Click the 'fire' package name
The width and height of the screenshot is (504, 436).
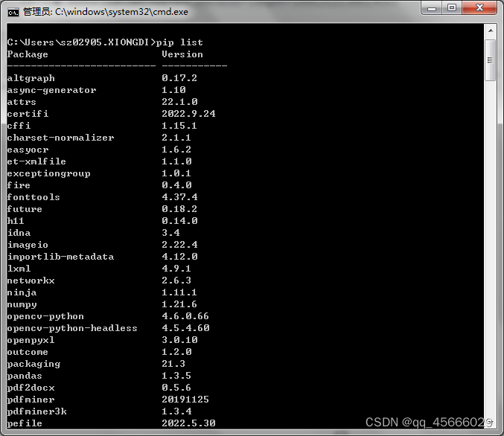(x=19, y=185)
